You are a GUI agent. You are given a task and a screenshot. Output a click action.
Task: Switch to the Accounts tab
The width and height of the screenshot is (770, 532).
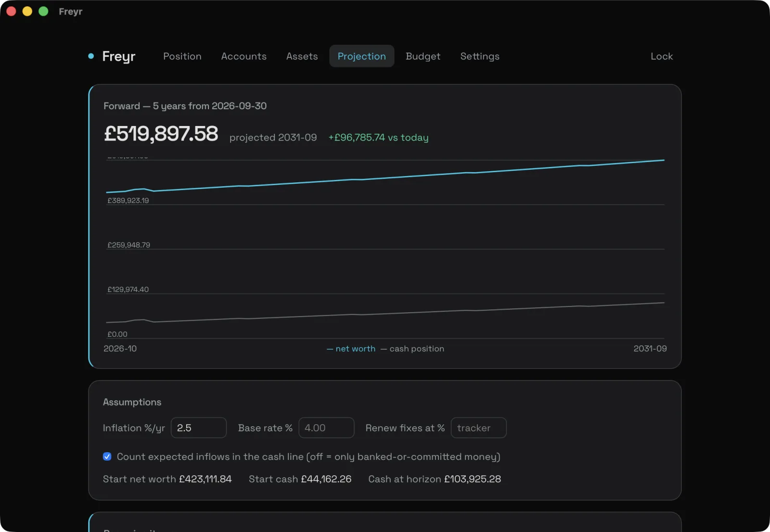click(x=244, y=56)
